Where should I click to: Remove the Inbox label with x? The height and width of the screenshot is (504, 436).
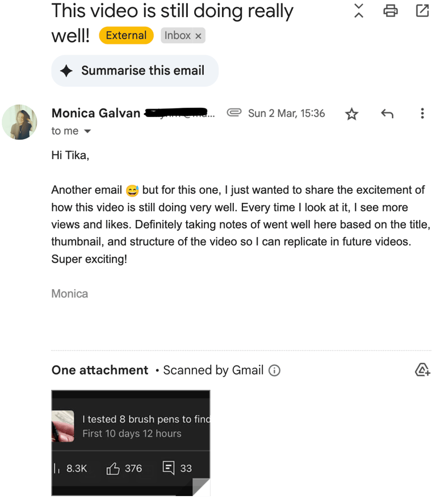pyautogui.click(x=198, y=36)
